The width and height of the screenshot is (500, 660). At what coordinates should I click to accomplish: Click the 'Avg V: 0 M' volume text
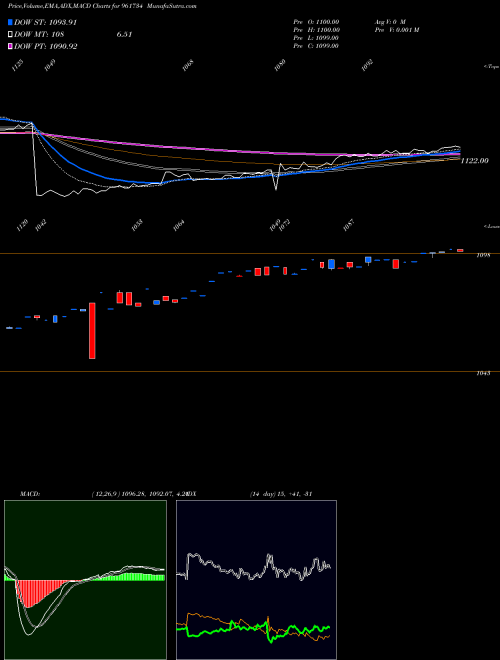[x=390, y=22]
